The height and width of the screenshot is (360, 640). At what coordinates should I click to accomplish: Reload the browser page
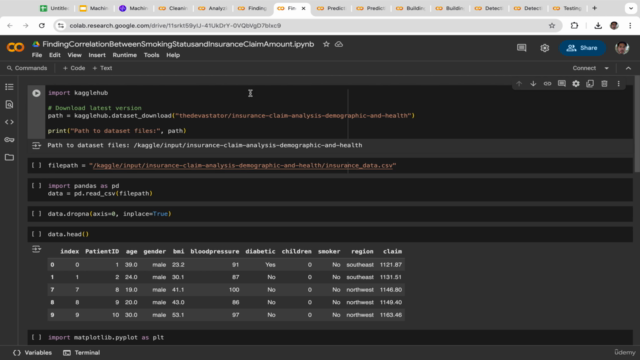pos(42,25)
